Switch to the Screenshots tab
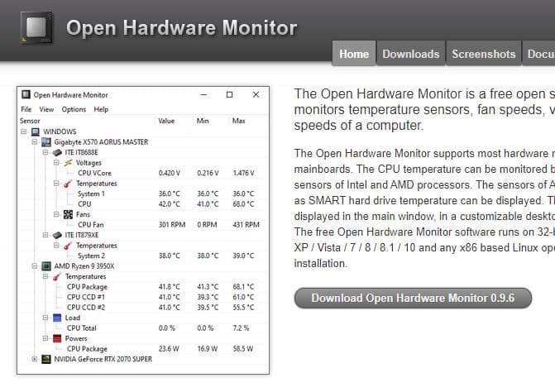Image resolution: width=555 pixels, height=392 pixels. (483, 54)
